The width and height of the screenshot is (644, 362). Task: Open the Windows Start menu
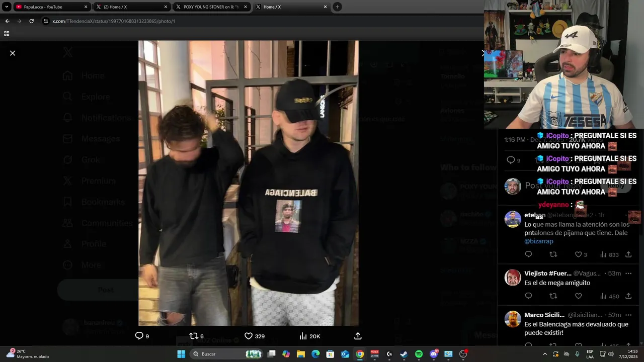pos(181,354)
